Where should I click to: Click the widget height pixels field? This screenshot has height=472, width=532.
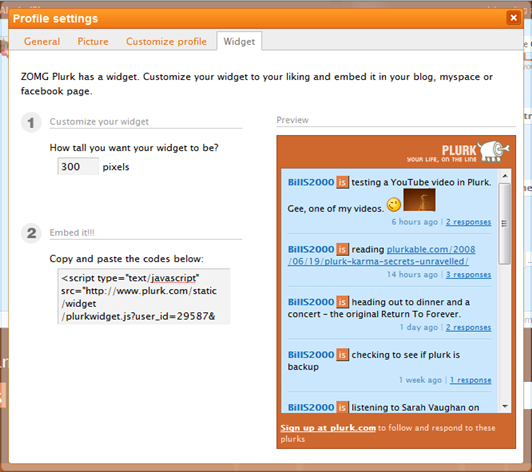tap(78, 166)
